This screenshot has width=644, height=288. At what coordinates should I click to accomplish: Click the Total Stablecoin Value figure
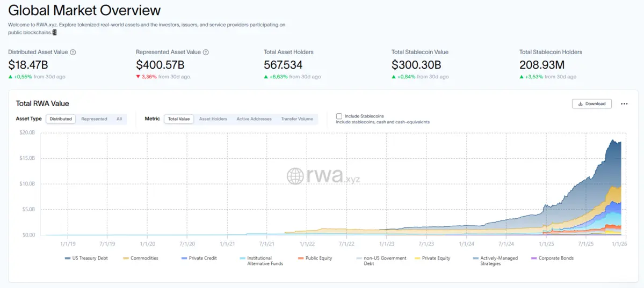[416, 65]
